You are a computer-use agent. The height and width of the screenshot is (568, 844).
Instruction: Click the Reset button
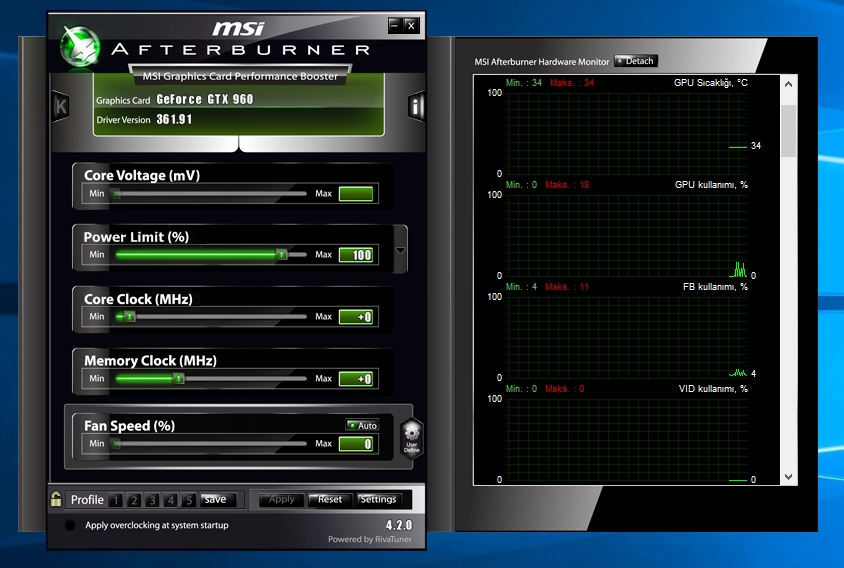pyautogui.click(x=330, y=500)
